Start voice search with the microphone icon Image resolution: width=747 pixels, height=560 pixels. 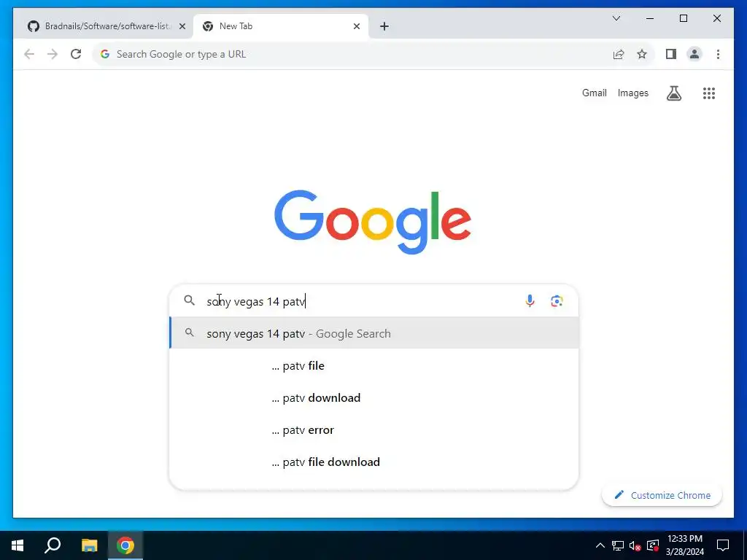coord(530,301)
